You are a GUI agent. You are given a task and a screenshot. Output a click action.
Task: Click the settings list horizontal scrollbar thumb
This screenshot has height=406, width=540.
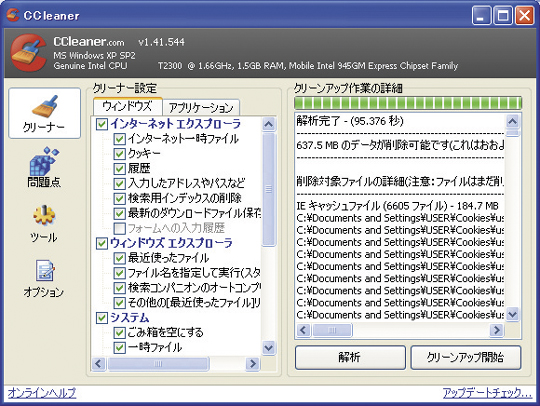[158, 364]
